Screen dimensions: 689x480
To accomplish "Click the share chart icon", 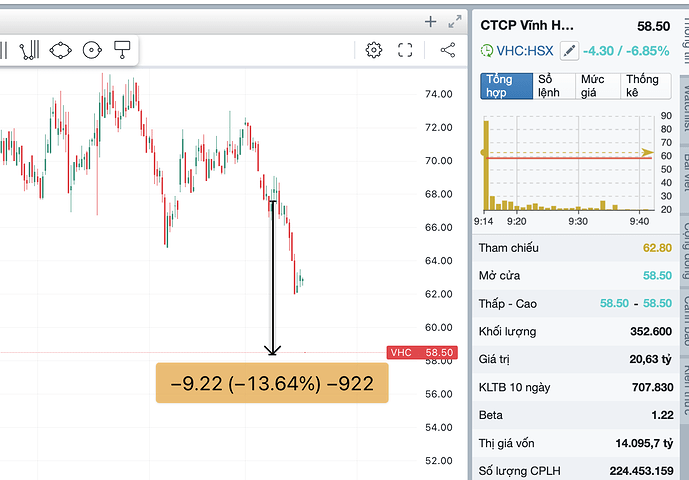I will 447,49.
